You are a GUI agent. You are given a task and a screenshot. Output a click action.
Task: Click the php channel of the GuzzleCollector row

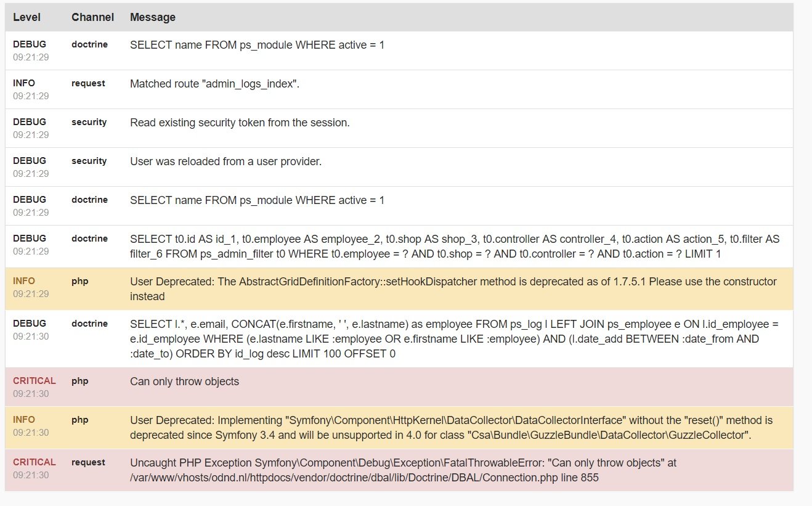tap(80, 420)
